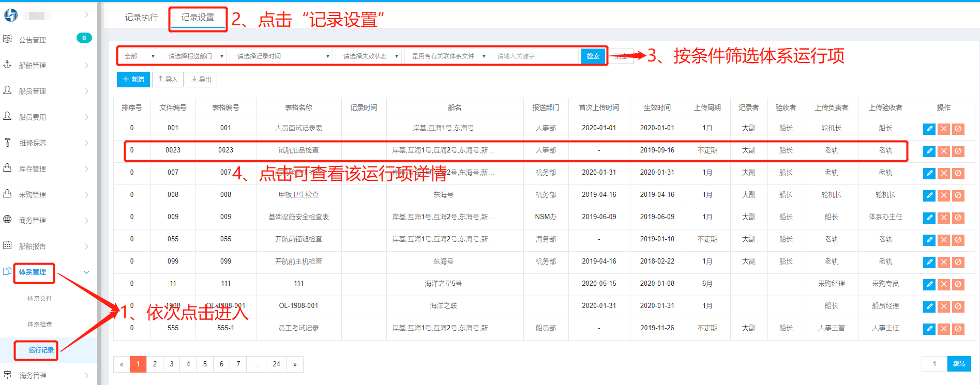Collapse the 体系管理 menu chevron

pyautogui.click(x=86, y=272)
